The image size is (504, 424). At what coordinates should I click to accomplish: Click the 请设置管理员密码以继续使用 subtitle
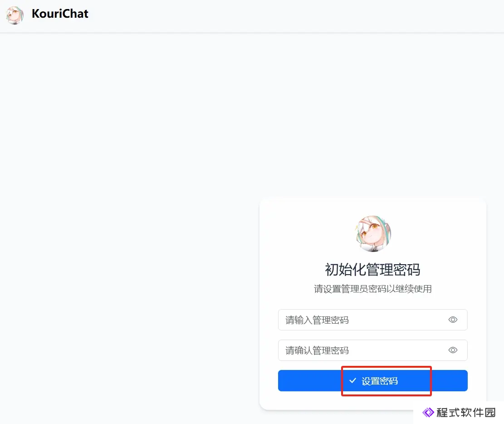(372, 289)
